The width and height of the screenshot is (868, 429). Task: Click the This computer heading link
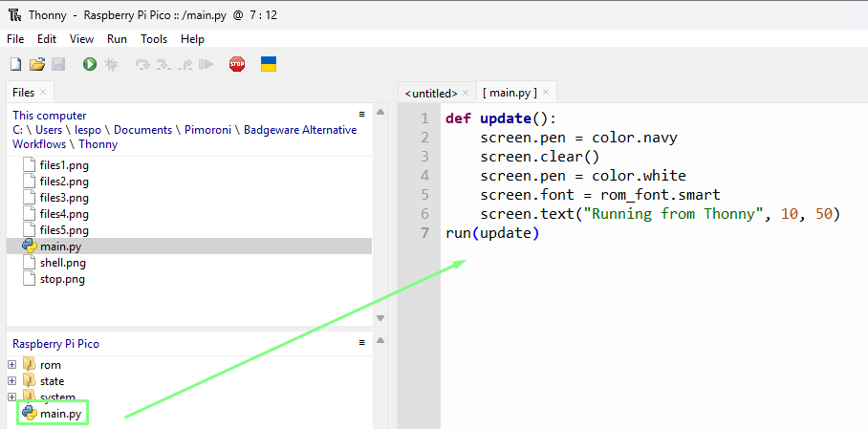[50, 116]
